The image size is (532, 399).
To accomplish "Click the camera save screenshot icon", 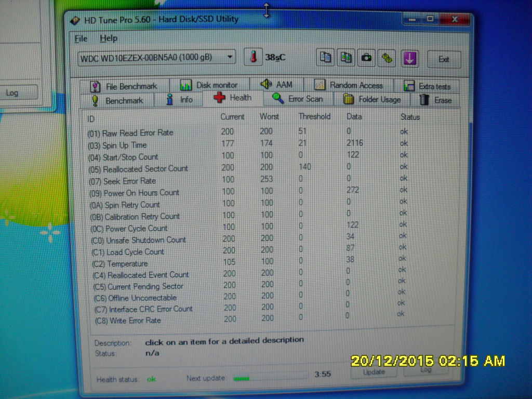I will [x=366, y=58].
